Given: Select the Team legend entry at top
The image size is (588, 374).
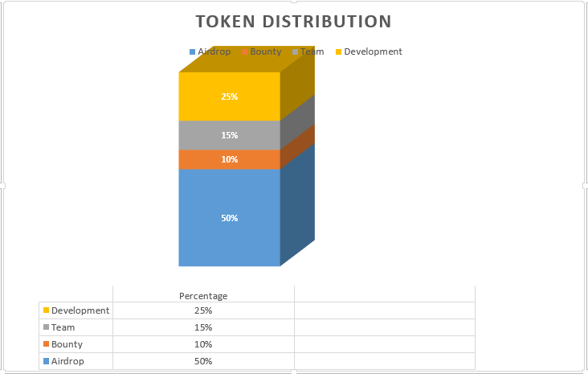Looking at the screenshot, I should click(x=308, y=51).
